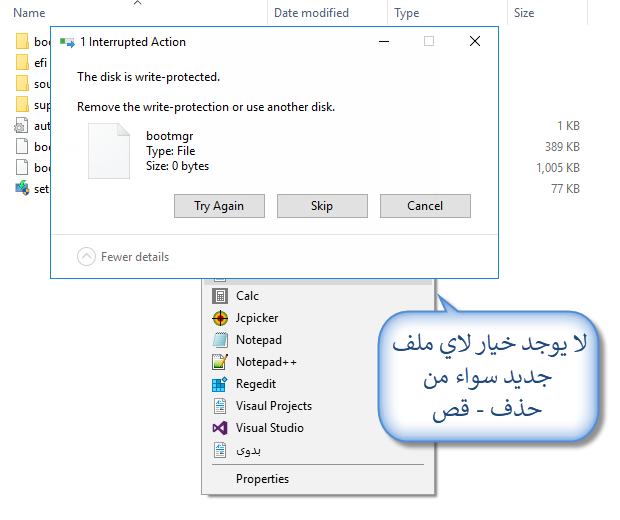Click the Date modified column header
The height and width of the screenshot is (520, 620).
point(311,13)
